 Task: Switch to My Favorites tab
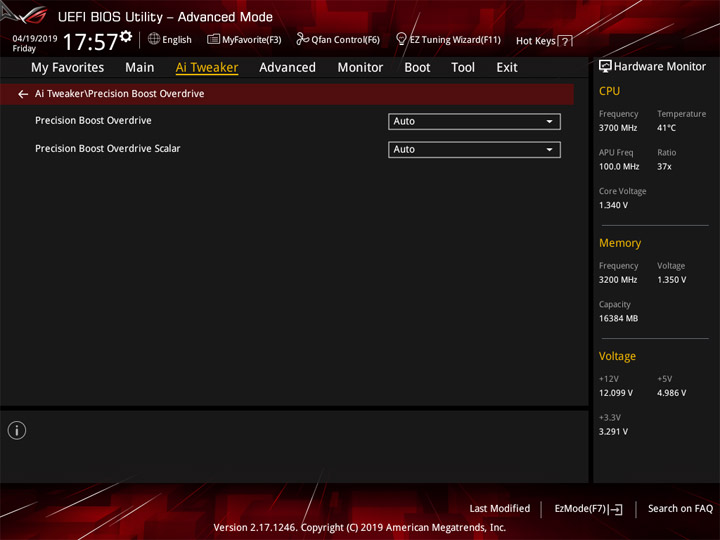68,68
